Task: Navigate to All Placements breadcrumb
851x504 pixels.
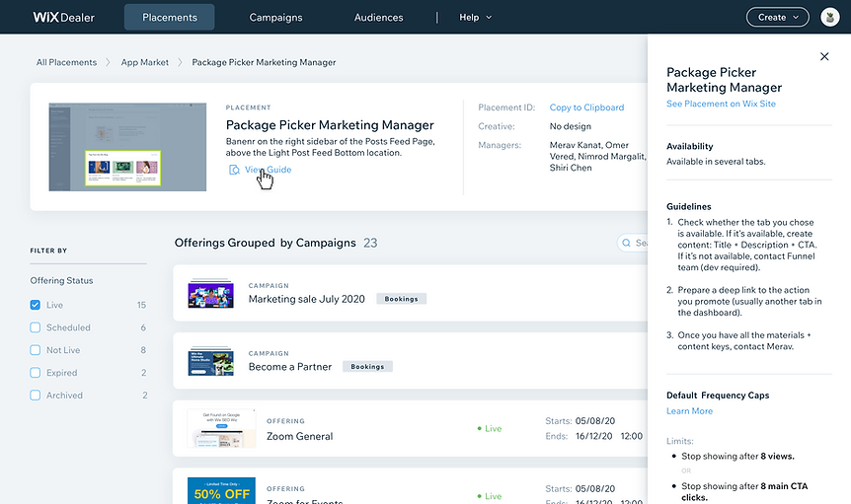Action: [x=66, y=62]
